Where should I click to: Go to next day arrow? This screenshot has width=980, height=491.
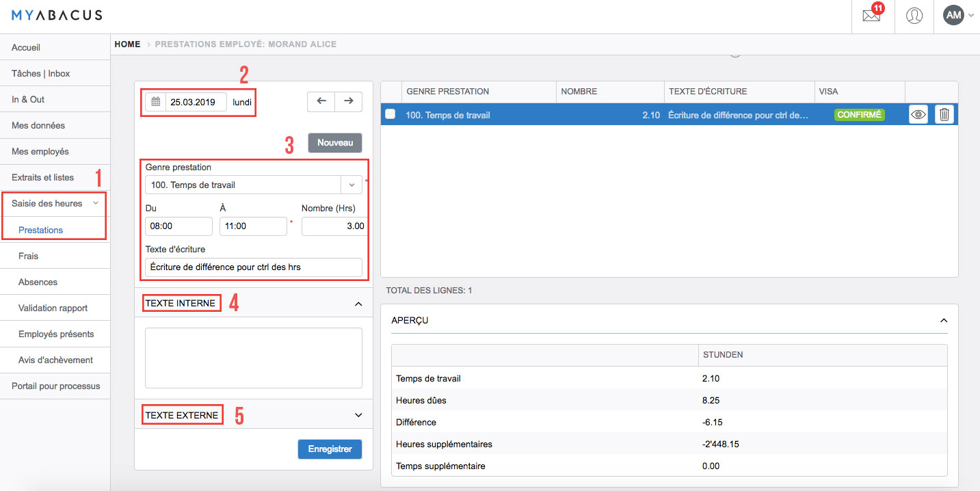tap(349, 101)
